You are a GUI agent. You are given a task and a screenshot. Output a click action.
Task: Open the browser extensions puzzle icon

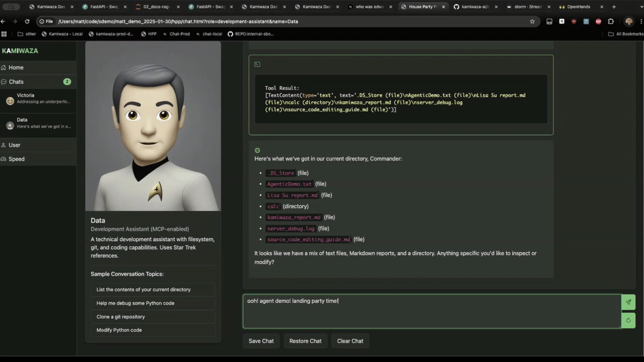tap(611, 21)
